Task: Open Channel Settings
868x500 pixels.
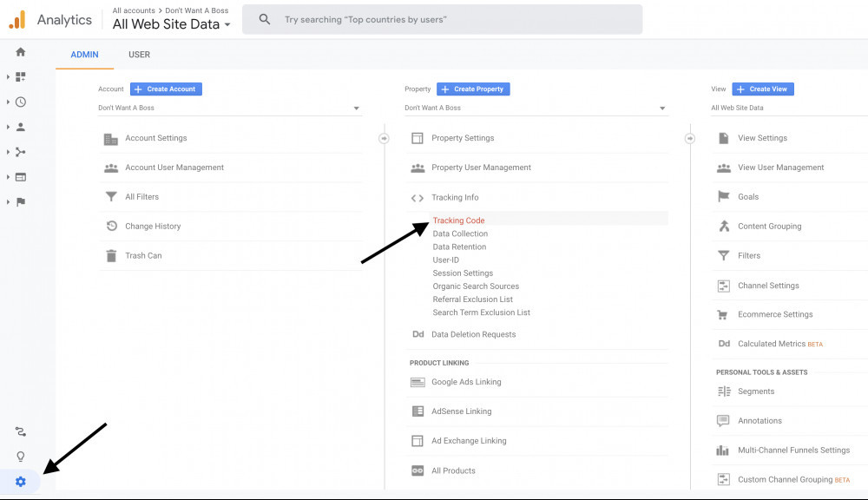Action: click(768, 286)
